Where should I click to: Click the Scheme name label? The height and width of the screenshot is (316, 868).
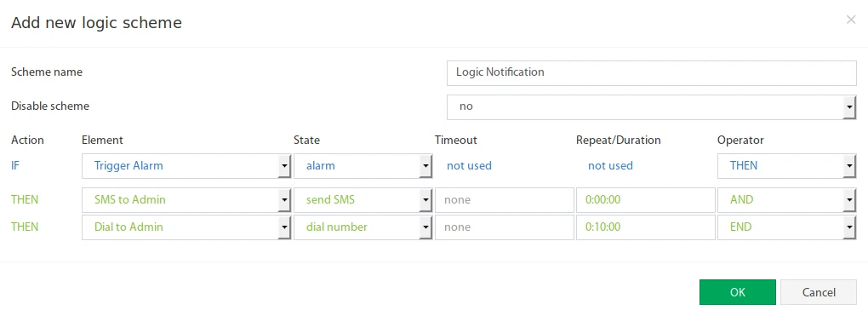tap(47, 72)
